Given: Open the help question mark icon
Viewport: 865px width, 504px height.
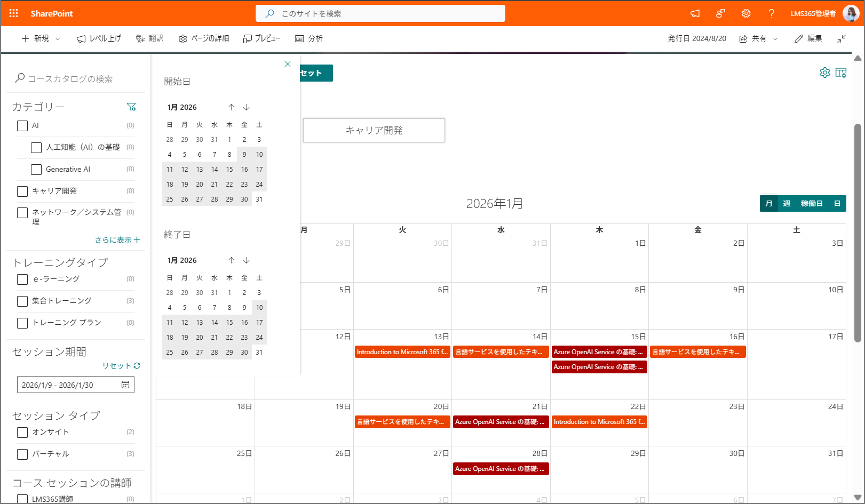Looking at the screenshot, I should point(772,13).
